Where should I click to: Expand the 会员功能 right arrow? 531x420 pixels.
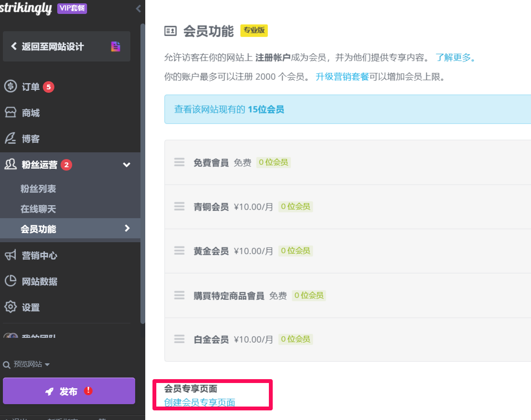[x=127, y=228]
